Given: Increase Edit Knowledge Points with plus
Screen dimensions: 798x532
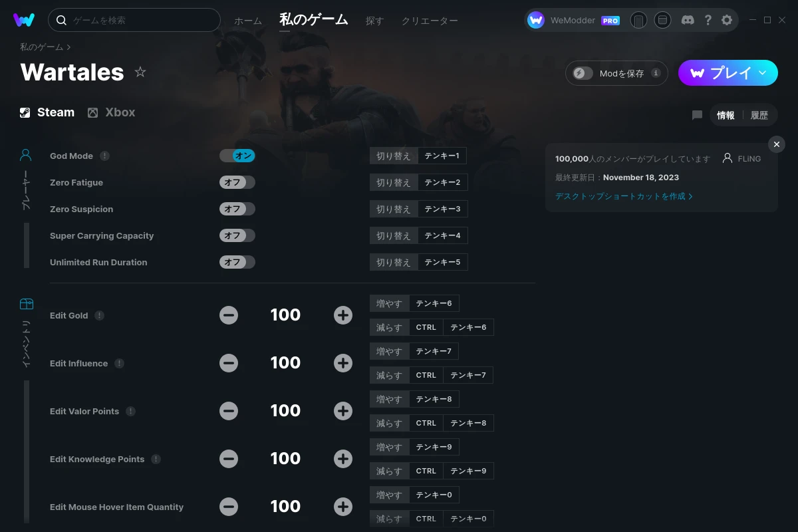Looking at the screenshot, I should 343,459.
